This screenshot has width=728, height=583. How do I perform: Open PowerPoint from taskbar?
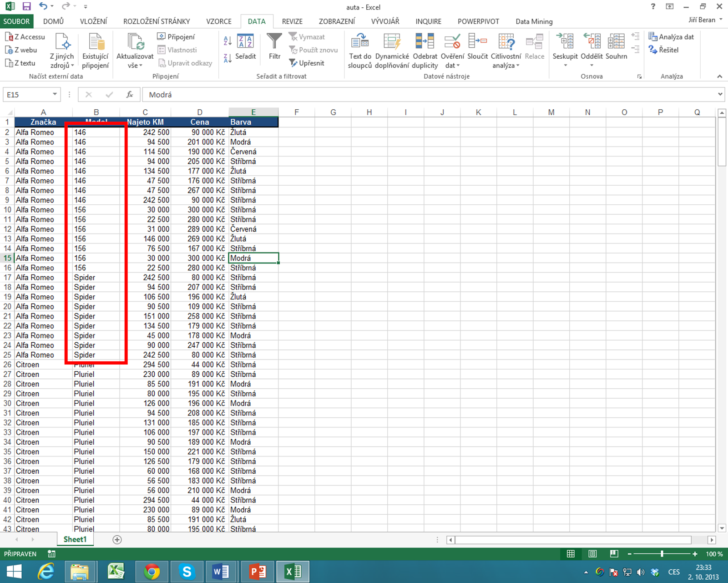[257, 572]
